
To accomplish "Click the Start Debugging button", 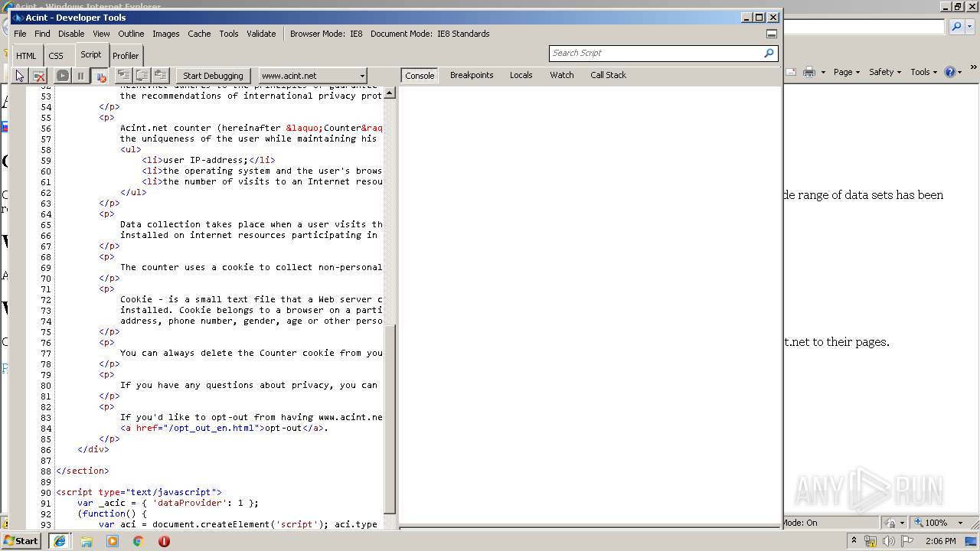I will (x=213, y=76).
